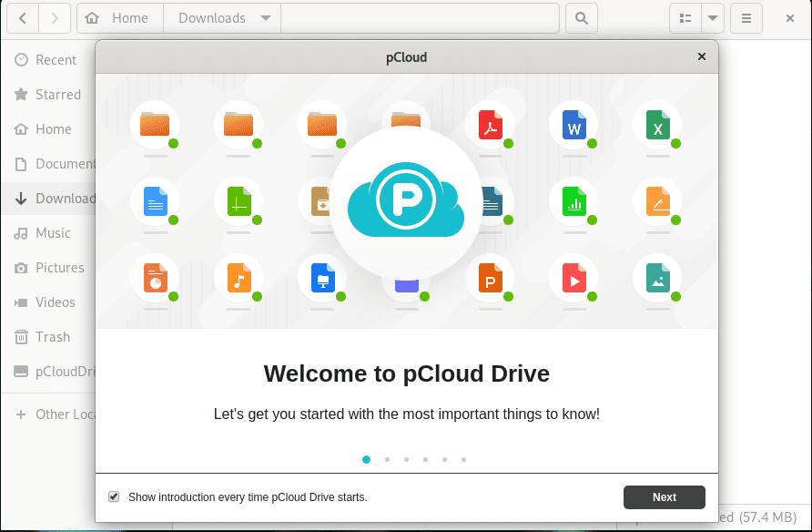This screenshot has height=532, width=812.
Task: Click the "Welcome to pCloud Drive" heading
Action: pyautogui.click(x=407, y=373)
